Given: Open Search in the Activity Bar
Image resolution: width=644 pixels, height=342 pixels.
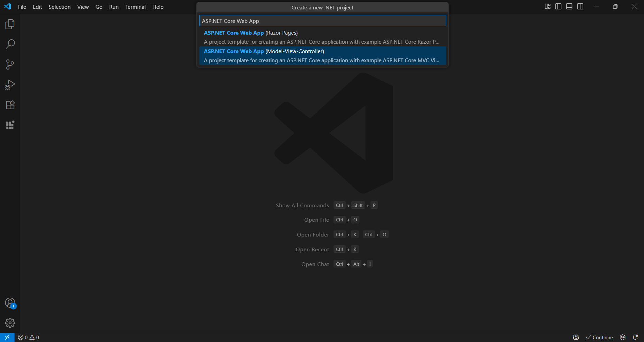Looking at the screenshot, I should (x=10, y=44).
